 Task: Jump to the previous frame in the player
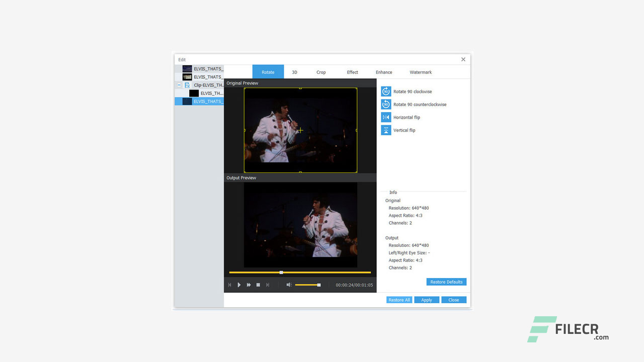[230, 285]
